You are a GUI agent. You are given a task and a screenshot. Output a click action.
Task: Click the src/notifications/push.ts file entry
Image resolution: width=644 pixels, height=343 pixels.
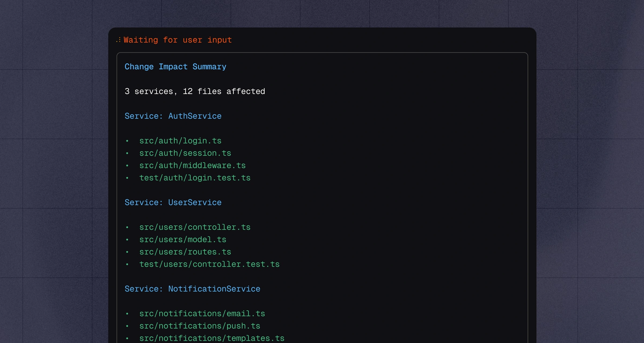(200, 326)
